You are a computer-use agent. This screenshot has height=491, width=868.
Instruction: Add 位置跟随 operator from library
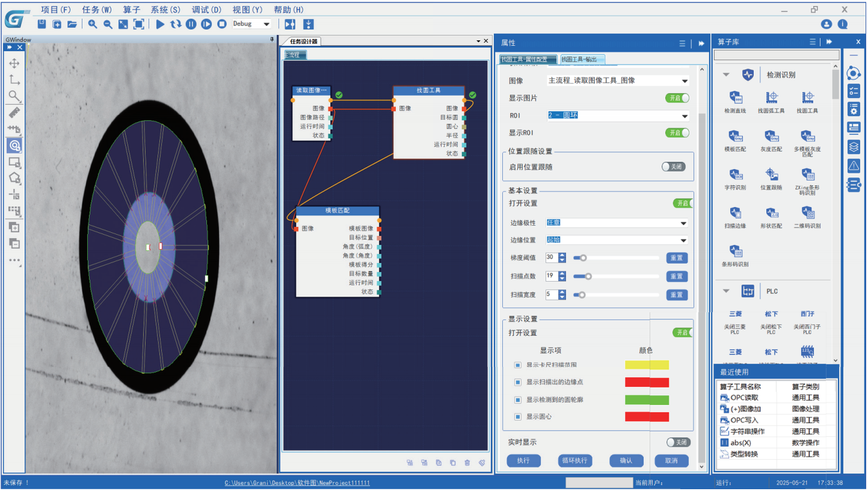coord(772,179)
